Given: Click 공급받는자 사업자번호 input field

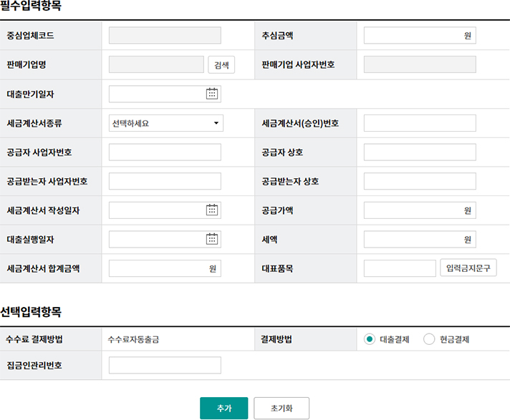Looking at the screenshot, I should coord(165,181).
